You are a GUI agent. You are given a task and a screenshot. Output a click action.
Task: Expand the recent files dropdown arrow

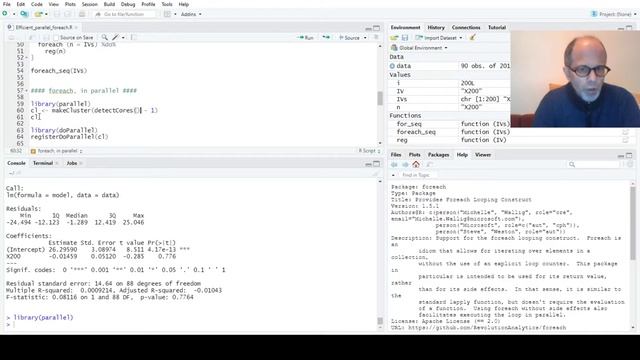pyautogui.click(x=46, y=14)
